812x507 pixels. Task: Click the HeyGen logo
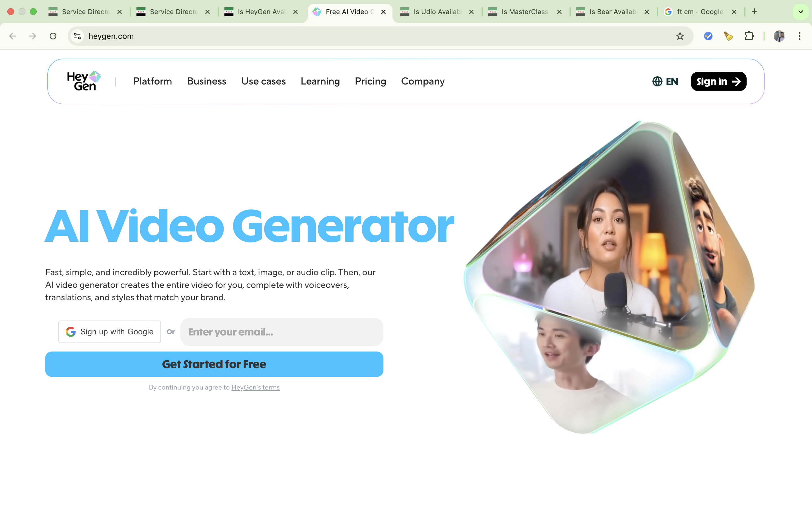point(84,81)
